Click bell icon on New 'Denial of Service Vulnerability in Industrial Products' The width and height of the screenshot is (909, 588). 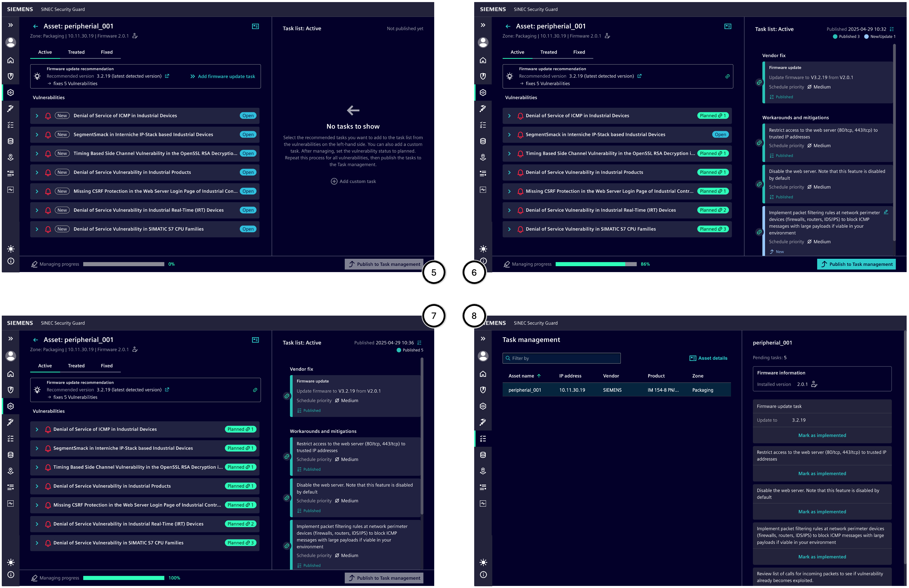click(48, 173)
